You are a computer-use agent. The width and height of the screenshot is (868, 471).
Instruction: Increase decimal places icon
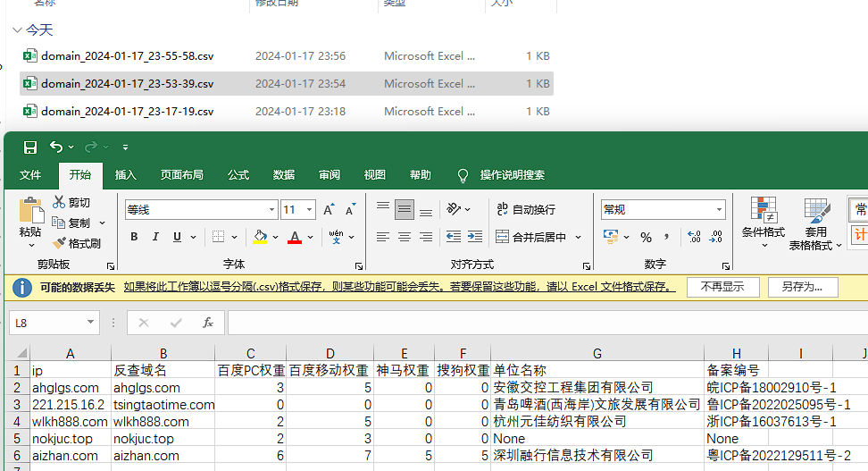(694, 237)
